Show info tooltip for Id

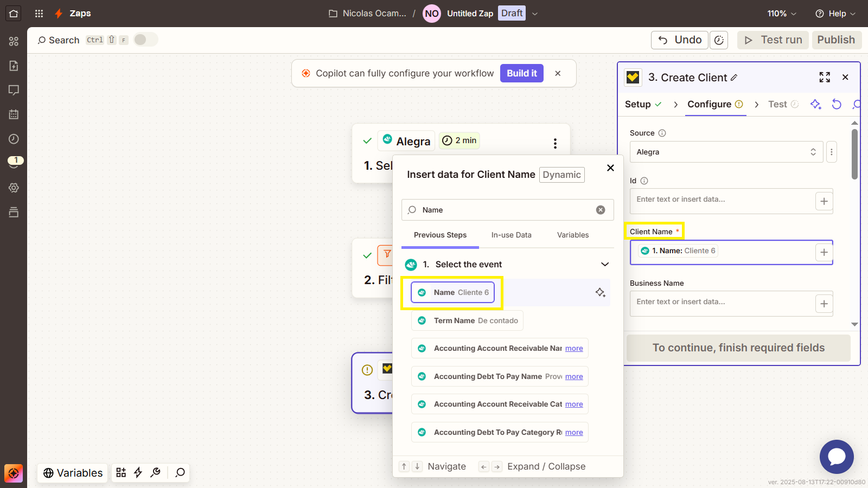tap(644, 181)
